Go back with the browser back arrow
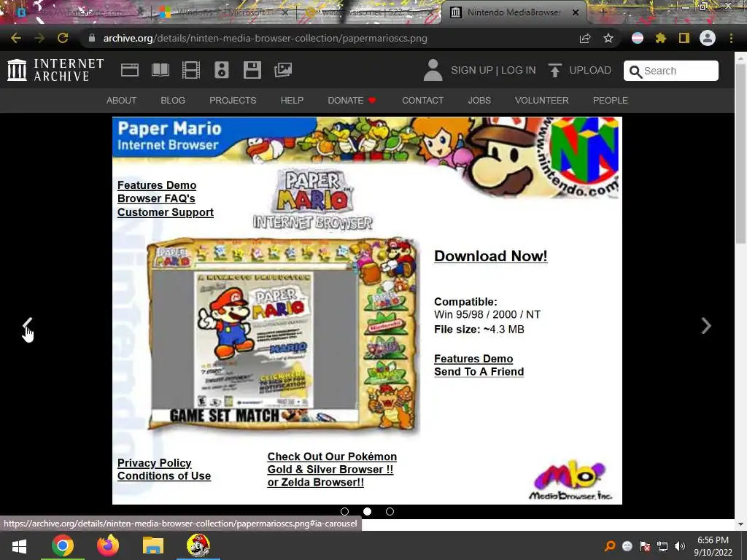The height and width of the screenshot is (560, 747). (16, 38)
